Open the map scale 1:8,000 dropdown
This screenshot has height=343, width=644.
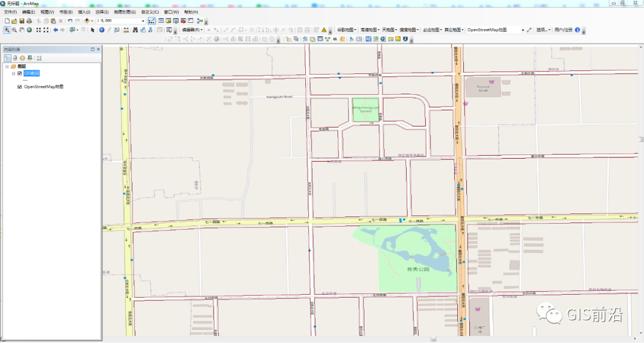143,20
